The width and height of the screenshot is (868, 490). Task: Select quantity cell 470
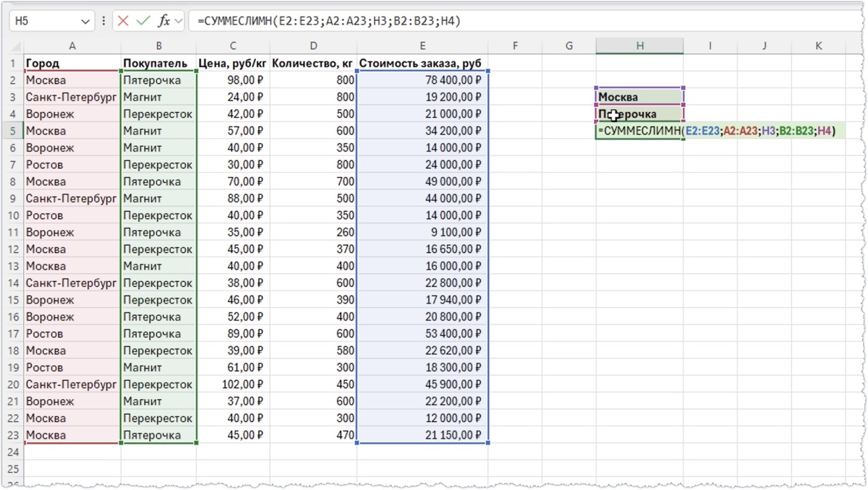[x=313, y=435]
